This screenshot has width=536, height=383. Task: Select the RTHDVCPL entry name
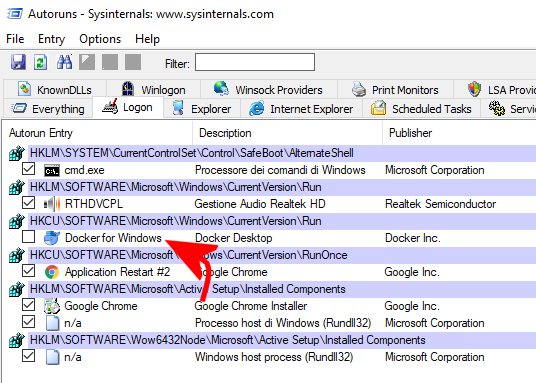[94, 204]
